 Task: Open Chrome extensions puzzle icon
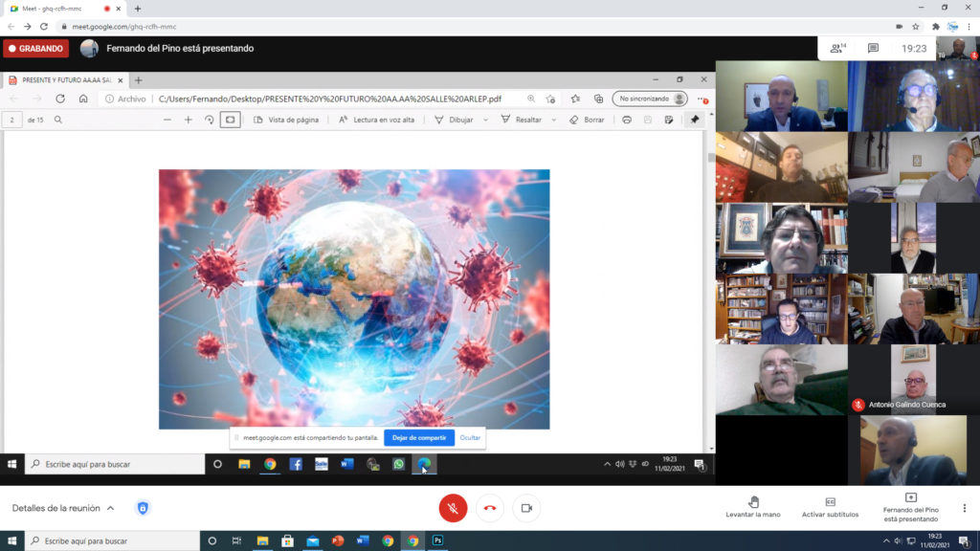[935, 27]
